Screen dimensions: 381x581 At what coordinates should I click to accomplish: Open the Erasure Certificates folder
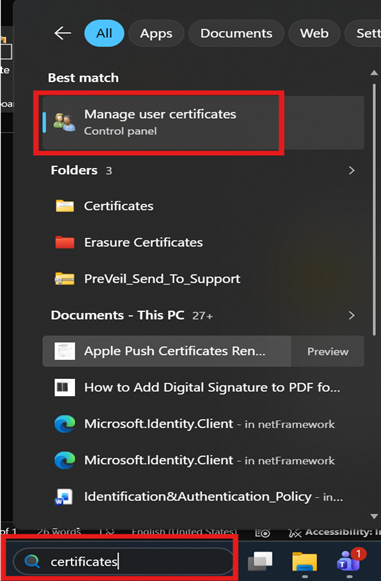203,242
